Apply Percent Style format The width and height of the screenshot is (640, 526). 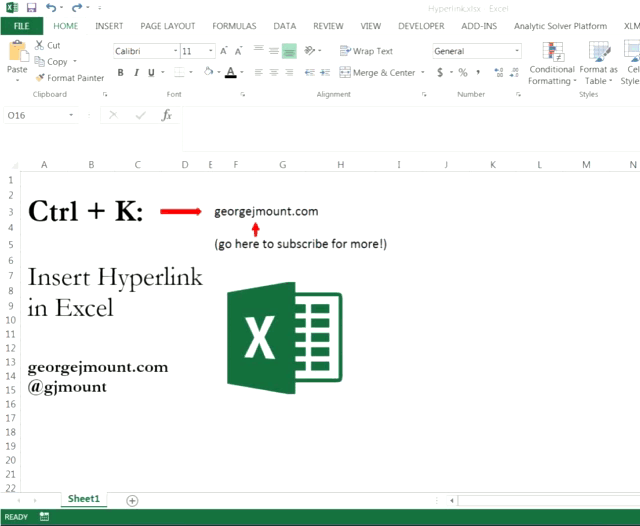tap(462, 73)
